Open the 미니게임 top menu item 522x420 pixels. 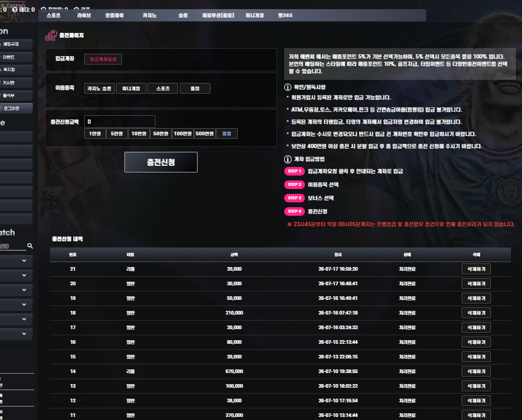(255, 15)
